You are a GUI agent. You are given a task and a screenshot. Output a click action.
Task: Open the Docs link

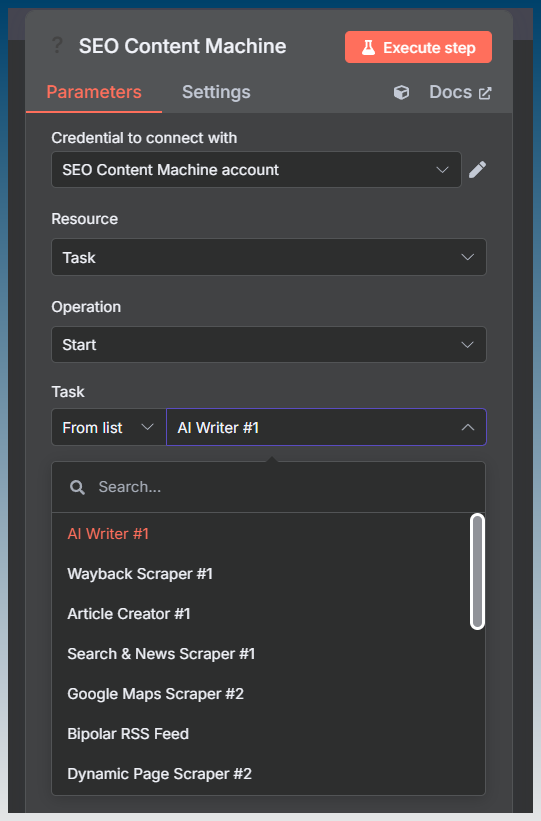(460, 92)
